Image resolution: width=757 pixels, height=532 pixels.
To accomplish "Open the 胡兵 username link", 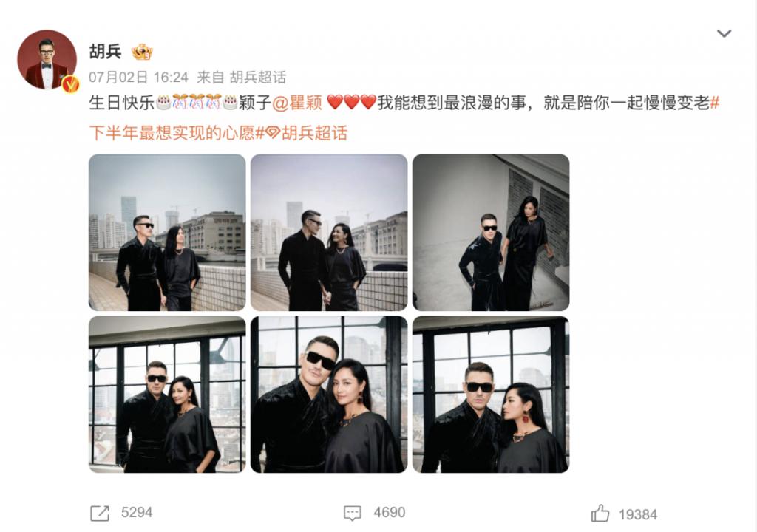I will click(105, 52).
